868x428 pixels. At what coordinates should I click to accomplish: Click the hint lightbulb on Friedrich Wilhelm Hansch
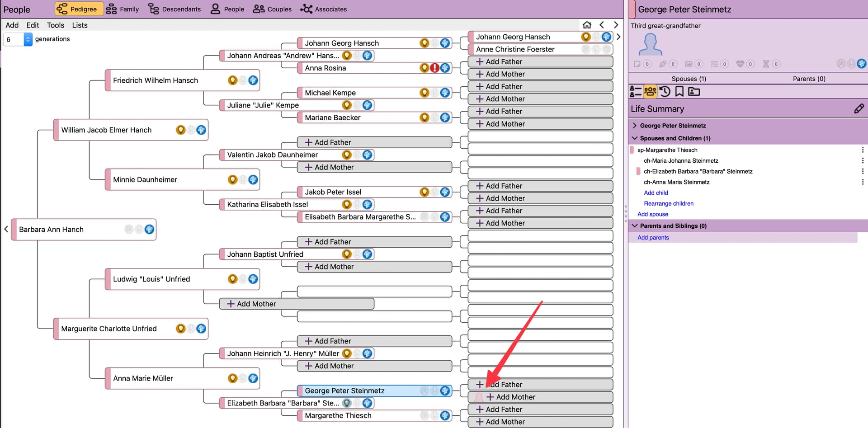point(232,80)
